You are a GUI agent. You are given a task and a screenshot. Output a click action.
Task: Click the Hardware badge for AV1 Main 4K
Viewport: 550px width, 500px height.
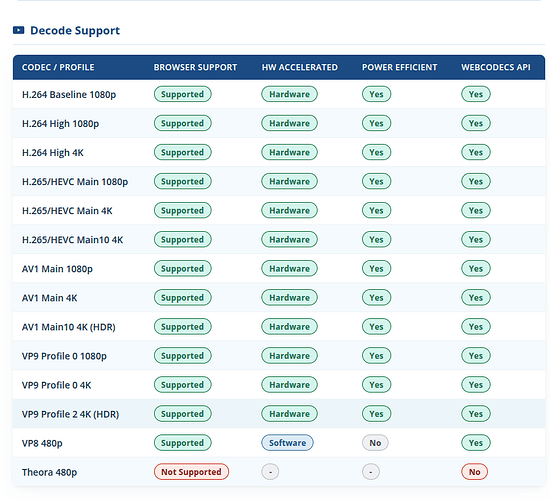(289, 298)
